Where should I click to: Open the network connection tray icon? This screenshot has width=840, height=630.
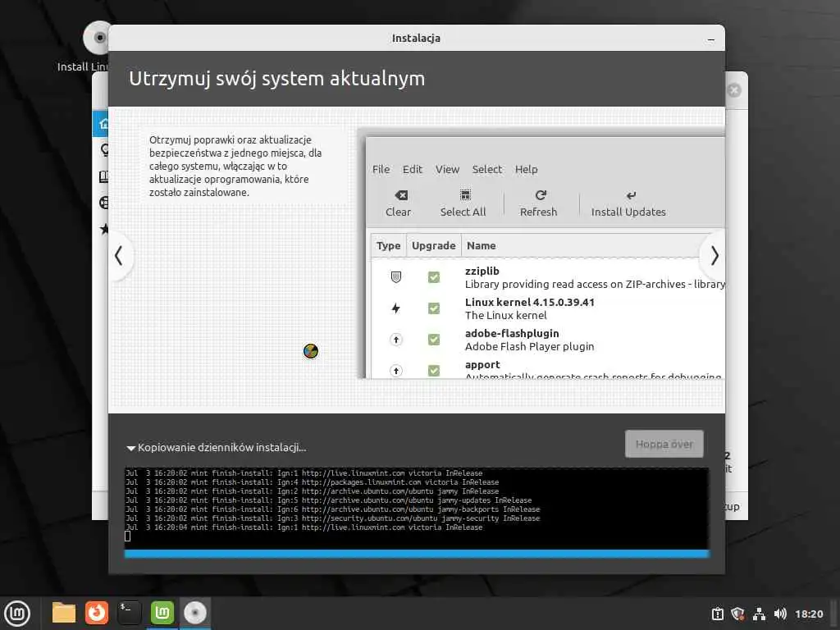(x=759, y=614)
